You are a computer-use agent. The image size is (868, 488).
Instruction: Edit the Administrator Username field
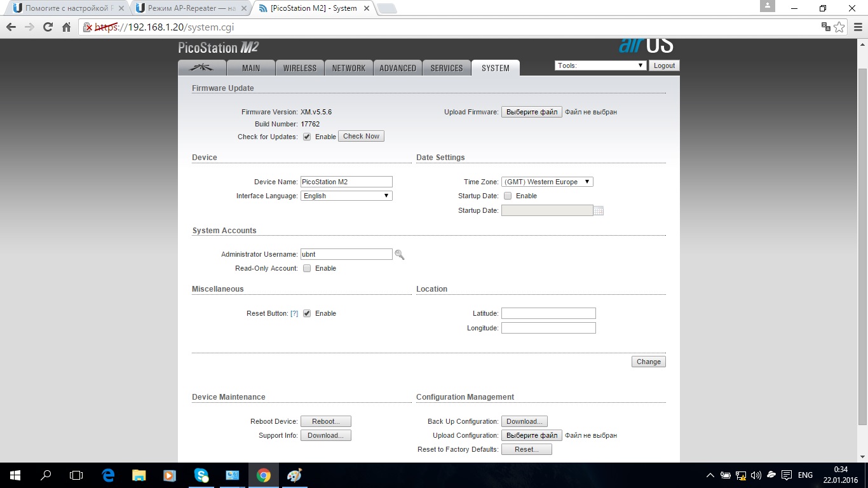pos(346,254)
